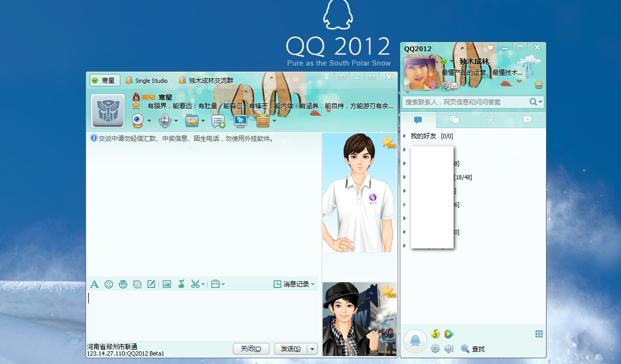
Task: Switch to the contacts tab (blue bubble)
Action: point(418,120)
